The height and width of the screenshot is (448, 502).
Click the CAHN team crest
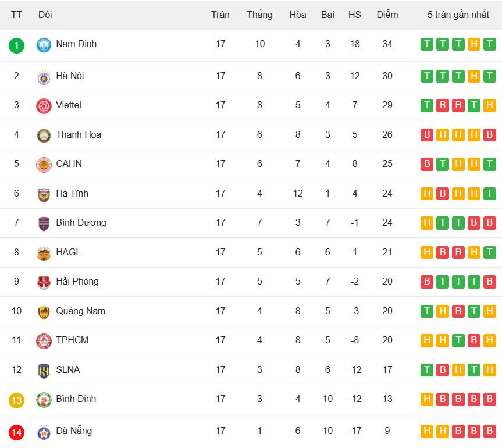coord(44,165)
